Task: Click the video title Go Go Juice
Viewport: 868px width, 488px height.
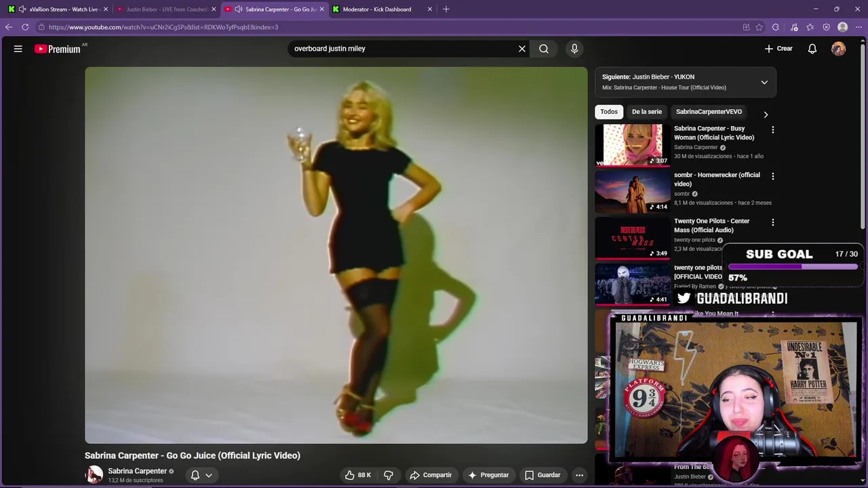Action: 193,455
